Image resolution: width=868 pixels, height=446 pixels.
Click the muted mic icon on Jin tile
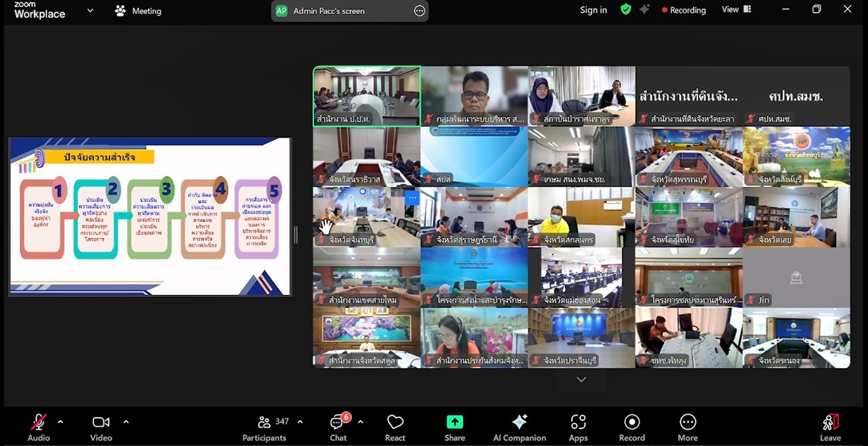(x=751, y=300)
